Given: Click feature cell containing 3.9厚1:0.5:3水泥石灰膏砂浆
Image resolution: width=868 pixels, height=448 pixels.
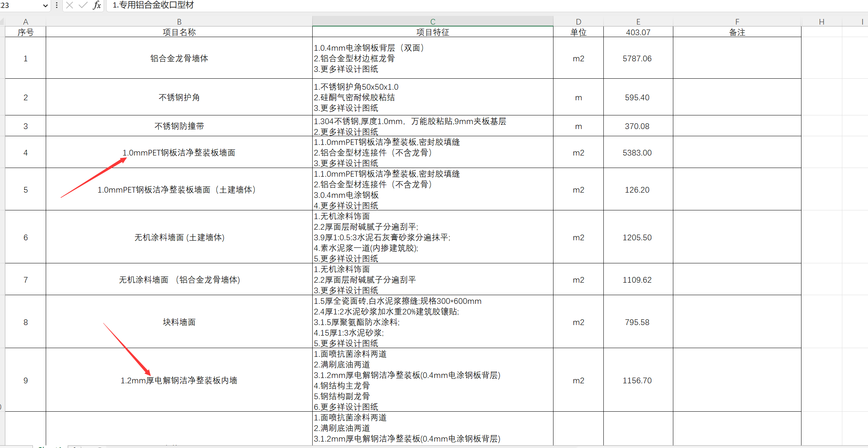Looking at the screenshot, I should point(433,237).
